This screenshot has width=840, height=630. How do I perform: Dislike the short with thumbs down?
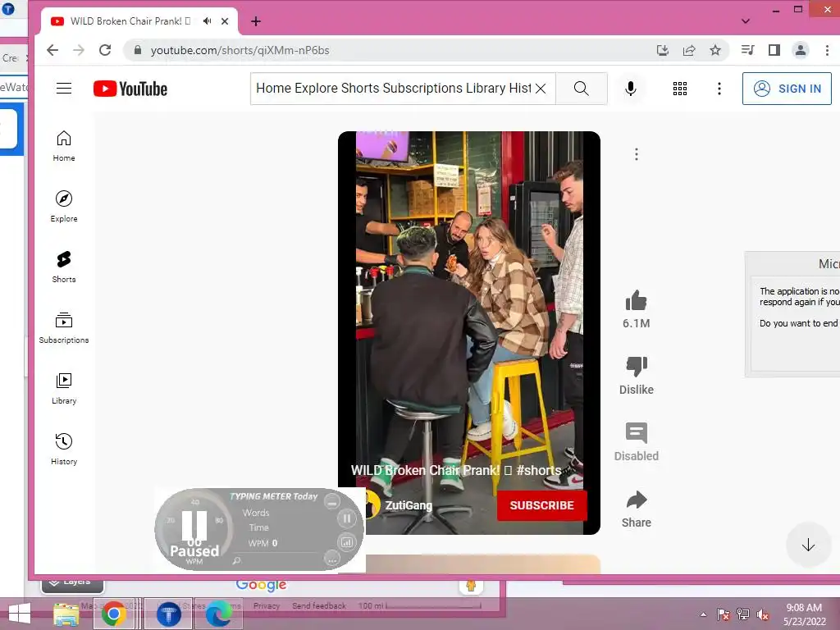(636, 367)
